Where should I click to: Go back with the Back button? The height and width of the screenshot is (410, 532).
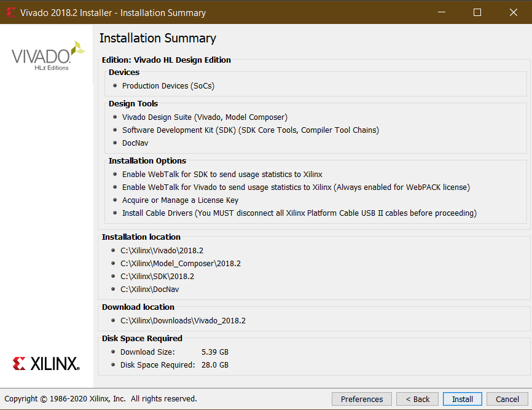(x=417, y=399)
